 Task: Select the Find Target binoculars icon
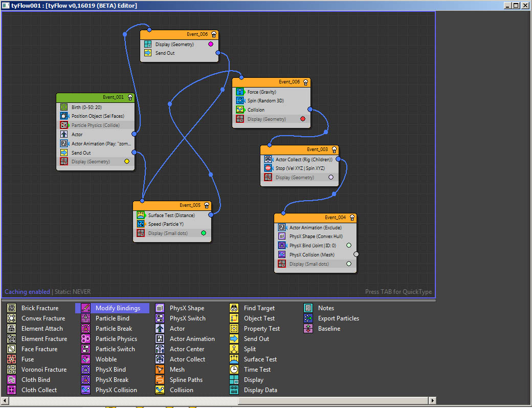tap(234, 308)
